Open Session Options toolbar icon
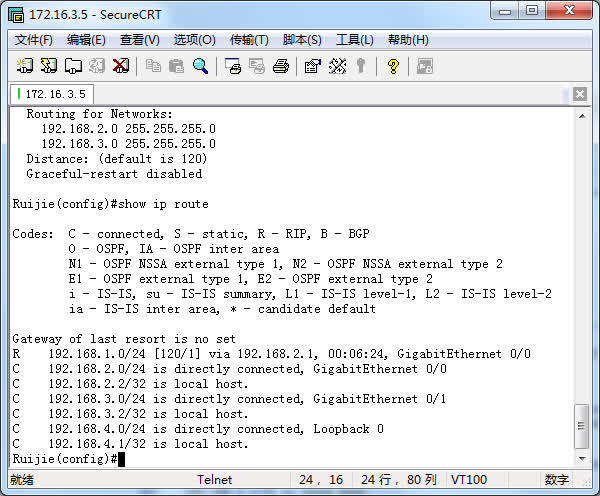Screen dimensions: 600x496 pos(312,66)
